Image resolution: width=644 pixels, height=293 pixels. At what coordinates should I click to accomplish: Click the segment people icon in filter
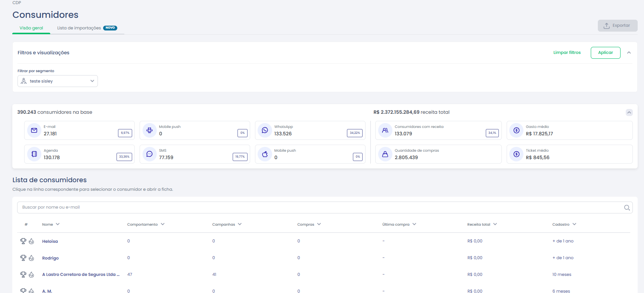click(24, 81)
